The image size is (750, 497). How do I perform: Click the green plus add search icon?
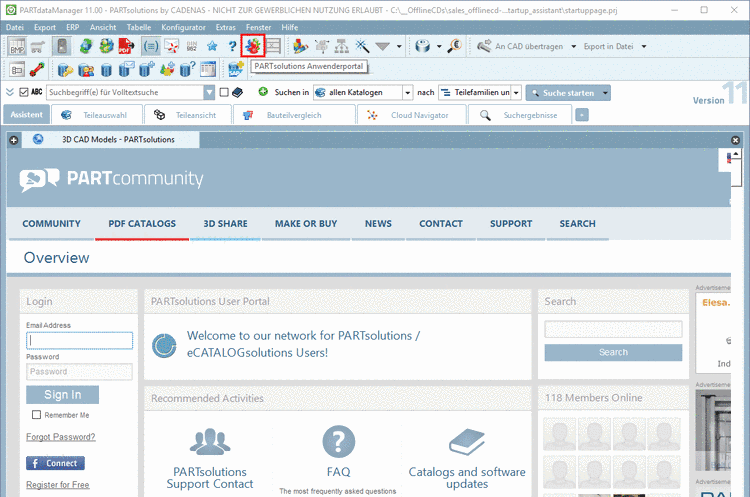263,92
